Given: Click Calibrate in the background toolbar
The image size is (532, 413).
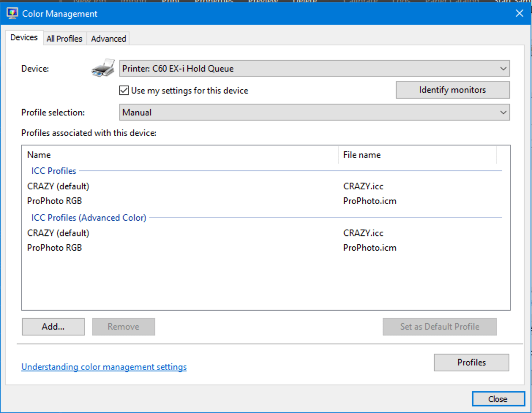Looking at the screenshot, I should click(x=360, y=2).
